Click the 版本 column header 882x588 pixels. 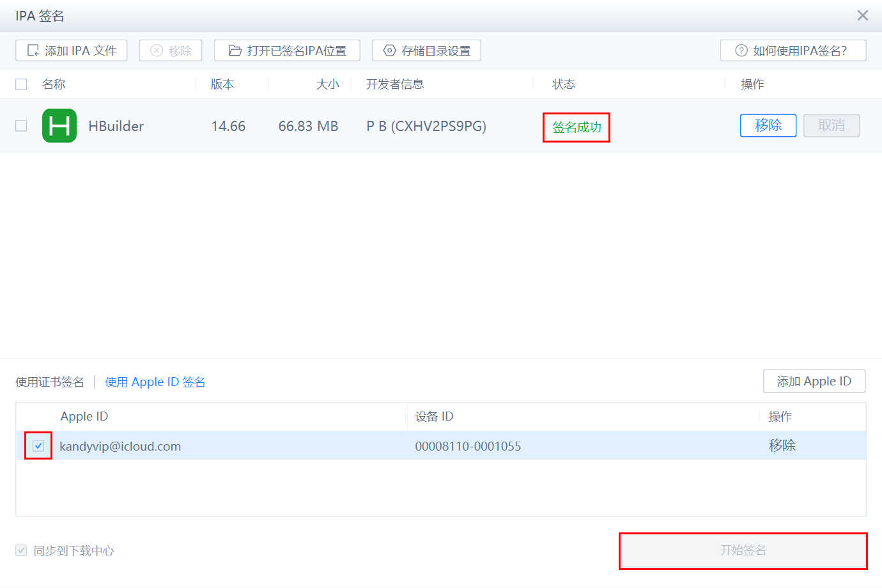coord(222,84)
